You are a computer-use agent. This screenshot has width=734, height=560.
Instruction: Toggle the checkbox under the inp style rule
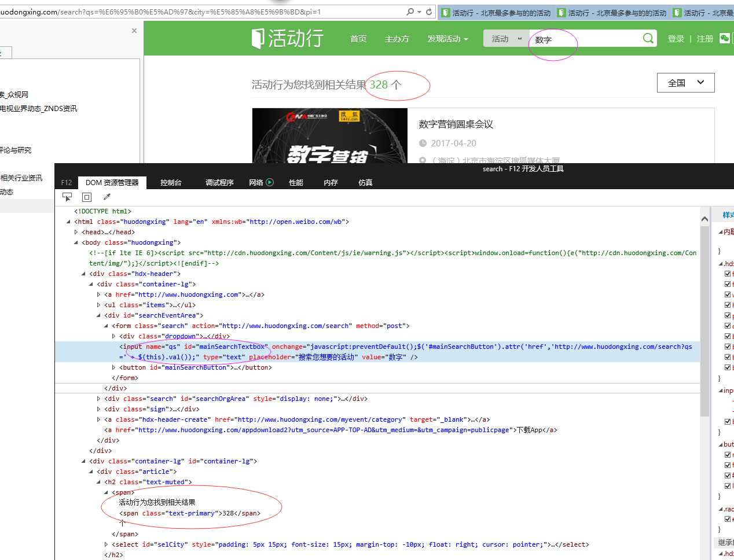coord(728,421)
